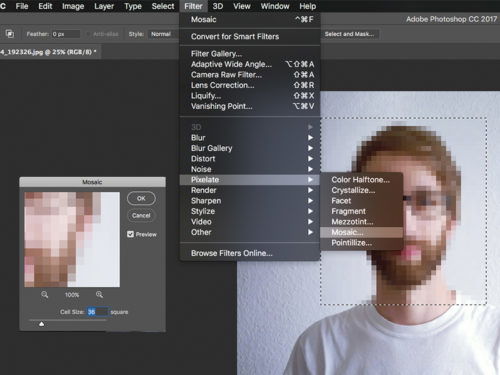The height and width of the screenshot is (375, 500).
Task: Select Mezzotint filter
Action: pos(361,222)
